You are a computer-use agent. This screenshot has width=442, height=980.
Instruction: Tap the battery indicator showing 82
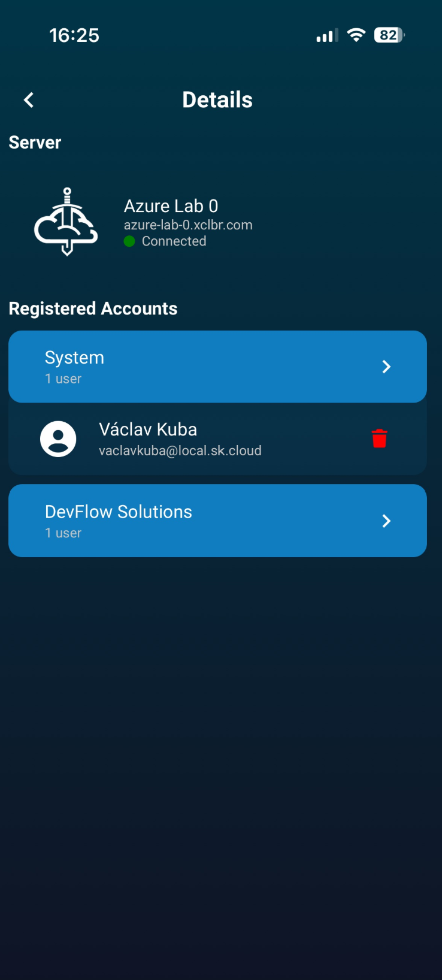389,35
